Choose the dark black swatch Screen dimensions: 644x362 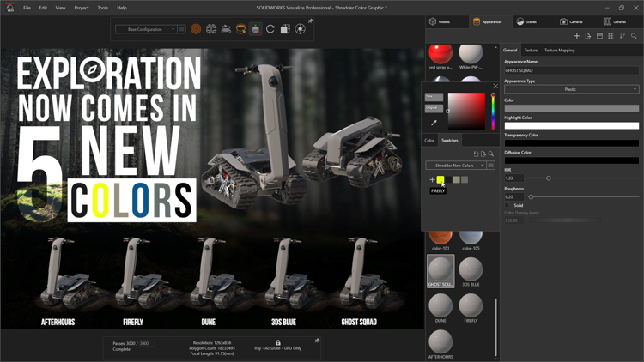tap(448, 179)
